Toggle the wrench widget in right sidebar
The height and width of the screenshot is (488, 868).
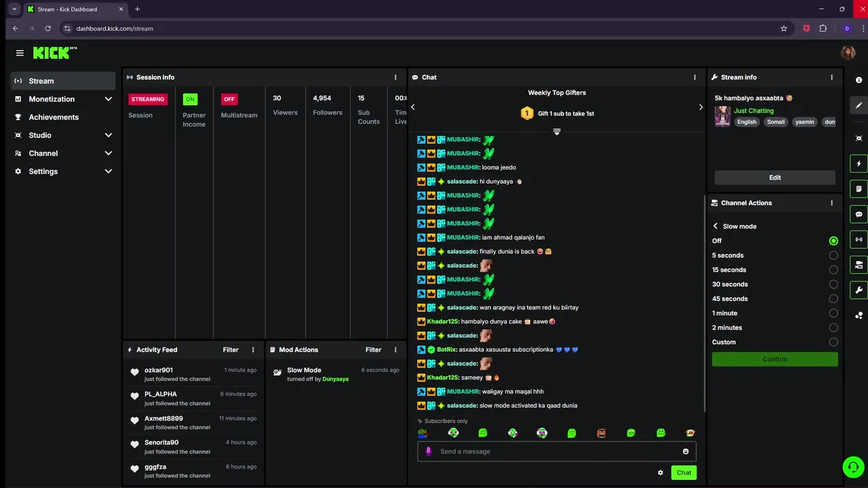click(x=859, y=290)
